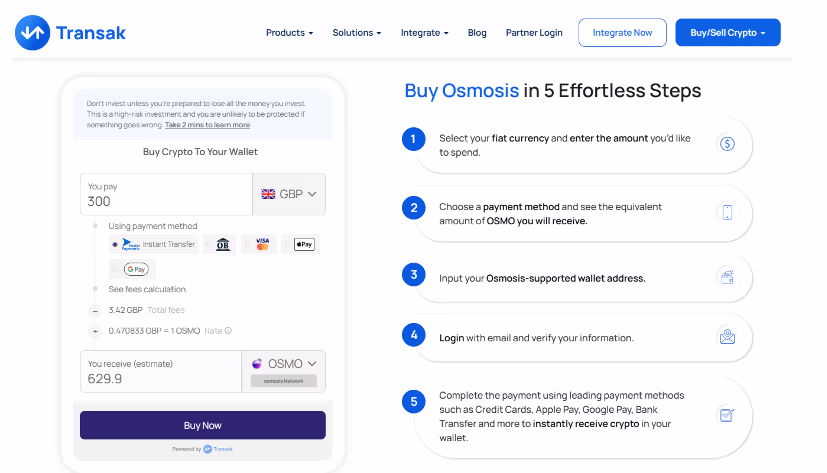827x473 pixels.
Task: Click the mobile phone step icon
Action: [727, 212]
